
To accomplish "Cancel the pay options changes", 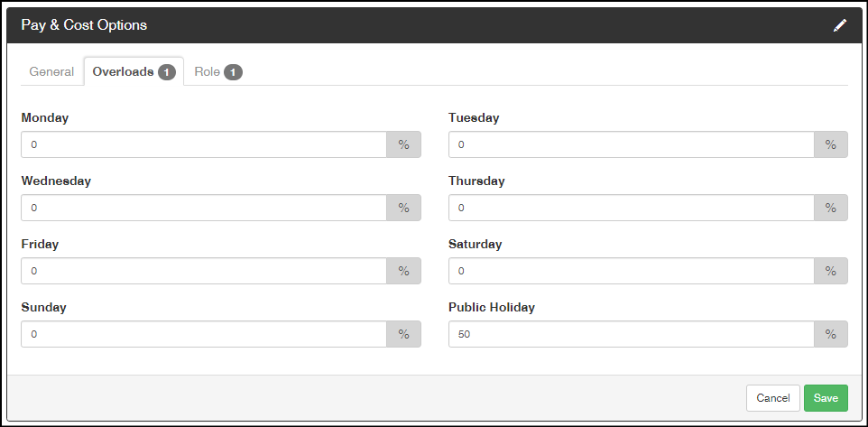I will [x=772, y=398].
